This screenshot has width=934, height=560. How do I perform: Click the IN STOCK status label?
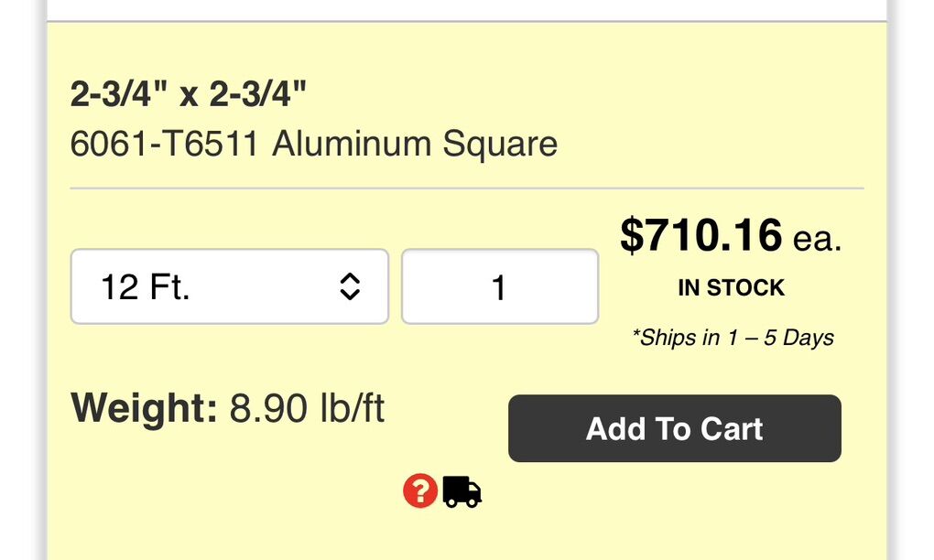click(x=731, y=288)
